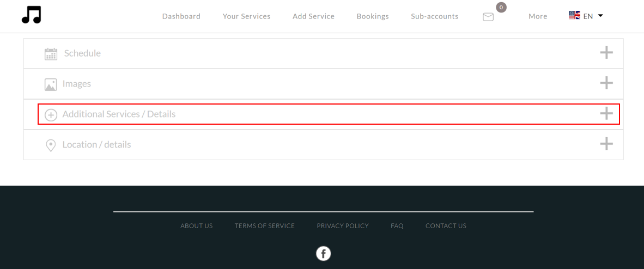Screen dimensions: 644x269
Task: Open Your Services in the navigation
Action: point(246,16)
